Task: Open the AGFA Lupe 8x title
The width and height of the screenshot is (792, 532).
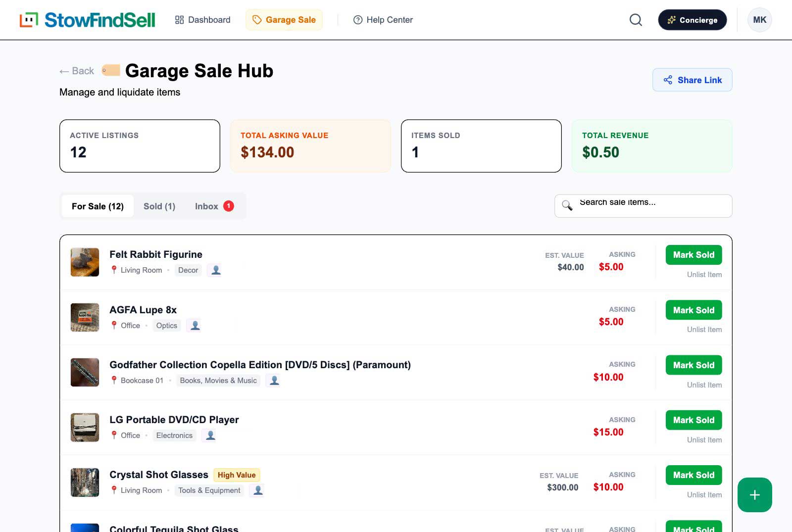Action: click(143, 310)
